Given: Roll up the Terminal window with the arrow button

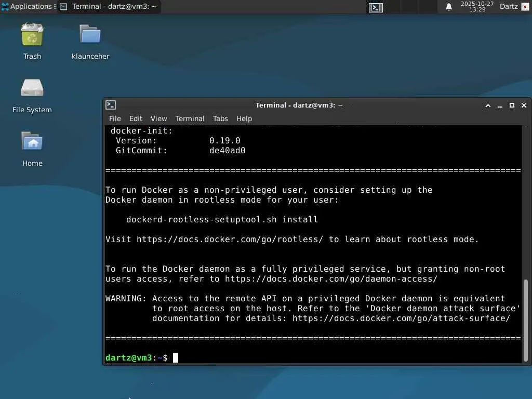Looking at the screenshot, I should point(488,105).
